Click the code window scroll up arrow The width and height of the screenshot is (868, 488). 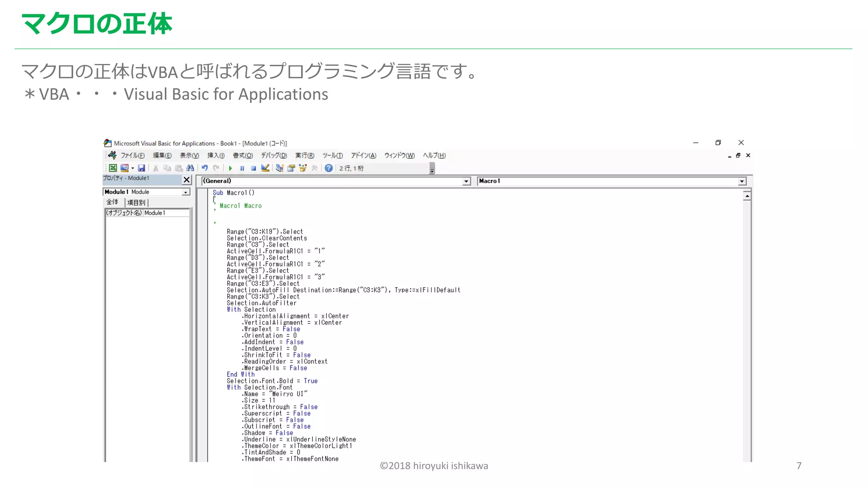pyautogui.click(x=747, y=196)
